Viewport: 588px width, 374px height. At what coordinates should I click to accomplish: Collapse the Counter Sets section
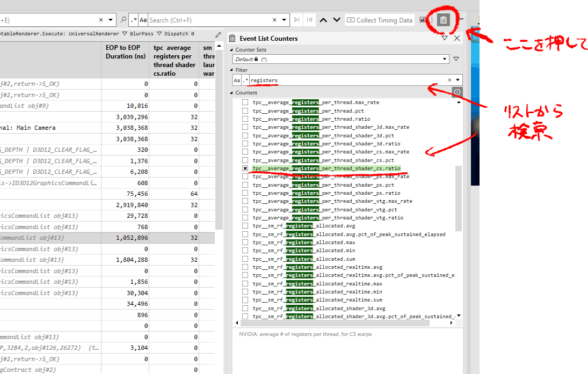click(231, 49)
